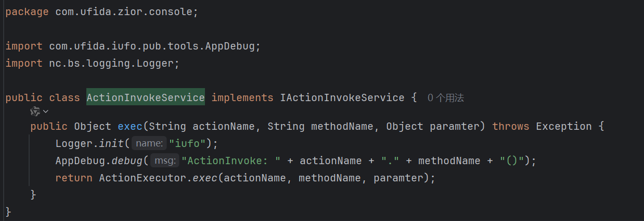The height and width of the screenshot is (221, 644).
Task: Expand the chevron next to the AI icon
Action: [x=46, y=111]
